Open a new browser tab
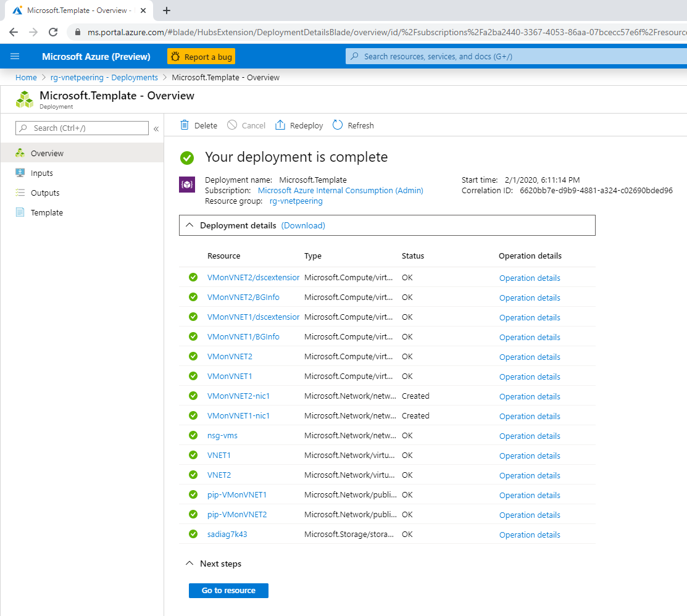This screenshot has width=687, height=616. click(167, 10)
